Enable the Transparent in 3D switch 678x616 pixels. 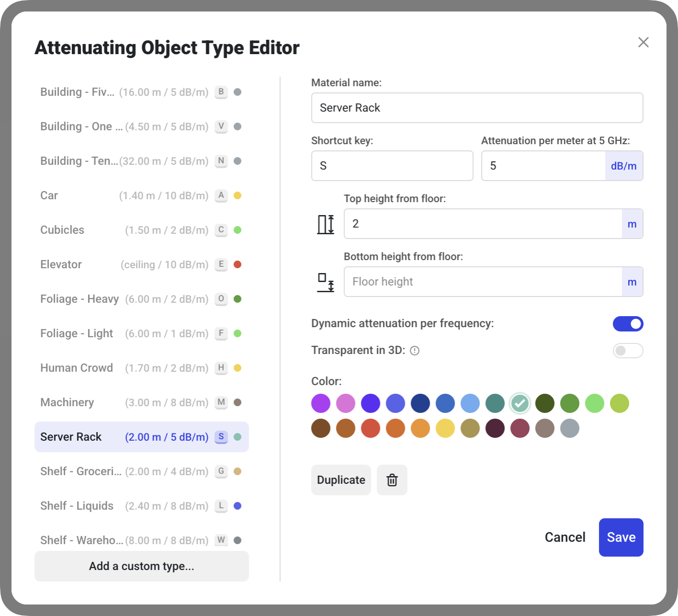coord(628,351)
